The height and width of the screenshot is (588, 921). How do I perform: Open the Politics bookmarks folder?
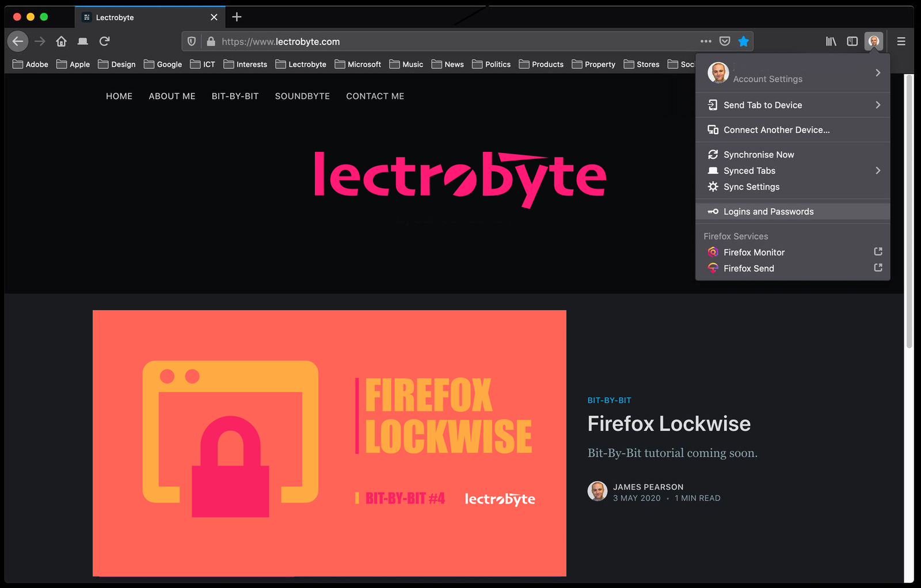[x=492, y=64]
